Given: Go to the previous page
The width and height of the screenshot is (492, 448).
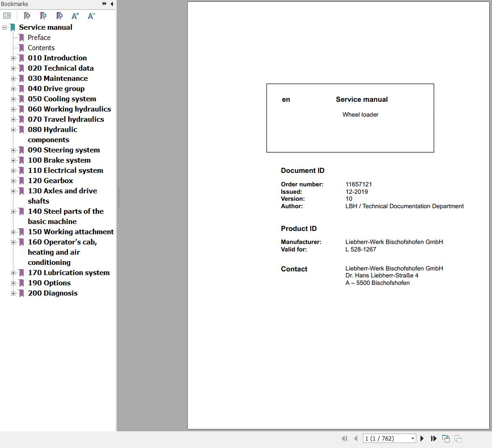Looking at the screenshot, I should [x=356, y=438].
